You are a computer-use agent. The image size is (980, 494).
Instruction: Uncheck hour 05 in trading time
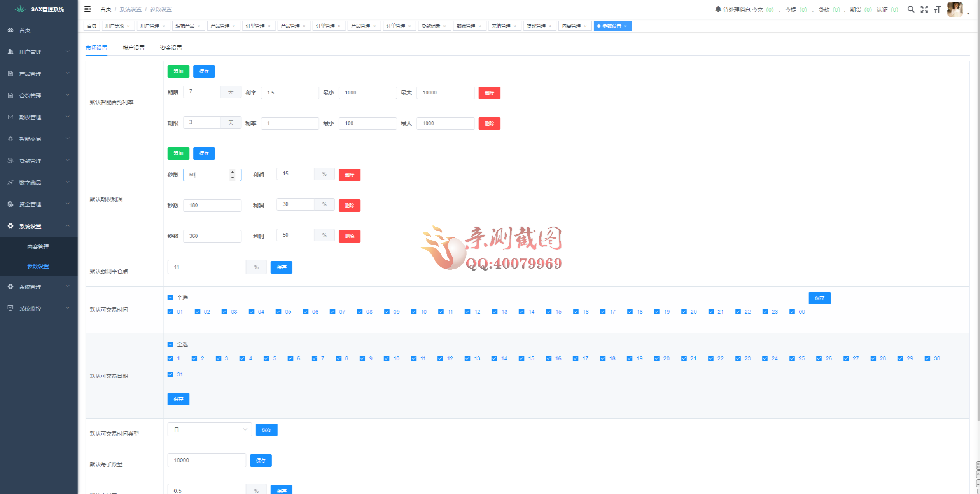[x=278, y=312]
